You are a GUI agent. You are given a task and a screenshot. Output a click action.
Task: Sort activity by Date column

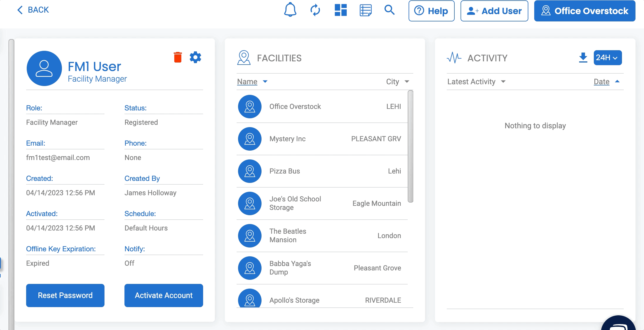click(601, 82)
